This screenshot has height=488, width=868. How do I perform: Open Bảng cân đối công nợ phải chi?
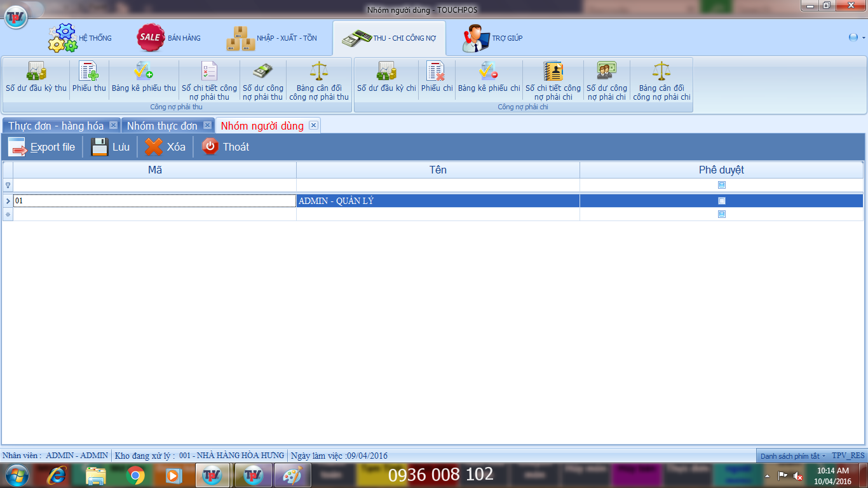click(661, 80)
